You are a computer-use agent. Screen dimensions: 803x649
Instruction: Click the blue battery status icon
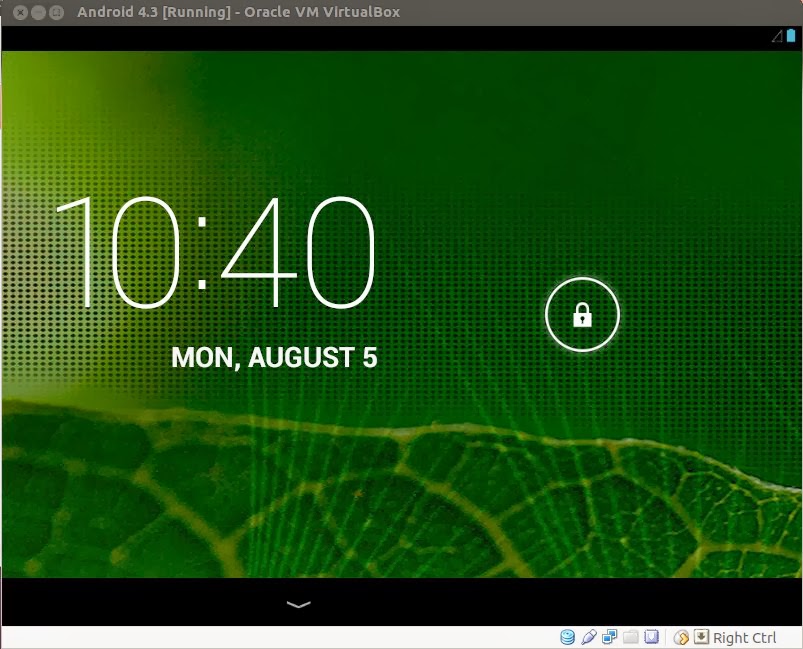(791, 36)
